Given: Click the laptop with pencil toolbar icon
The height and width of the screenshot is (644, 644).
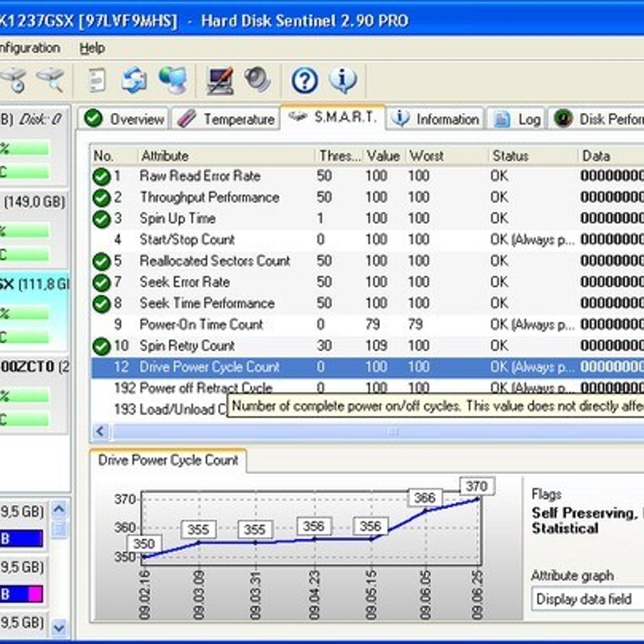Looking at the screenshot, I should (x=220, y=80).
